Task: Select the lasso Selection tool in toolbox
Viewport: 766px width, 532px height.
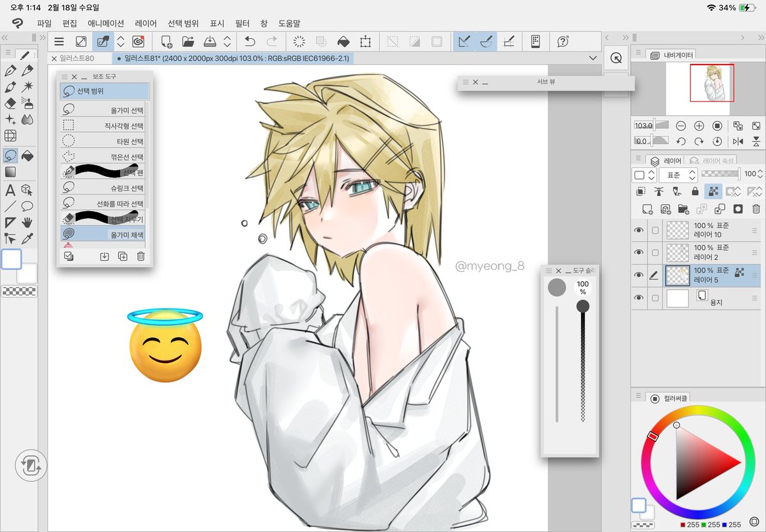Action: point(10,155)
